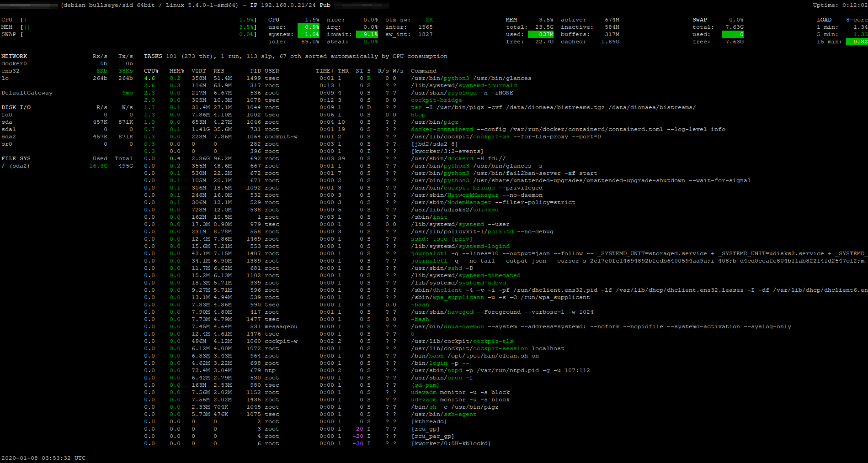Click the Command column header
Viewport: 868px width, 463px height.
coord(424,71)
